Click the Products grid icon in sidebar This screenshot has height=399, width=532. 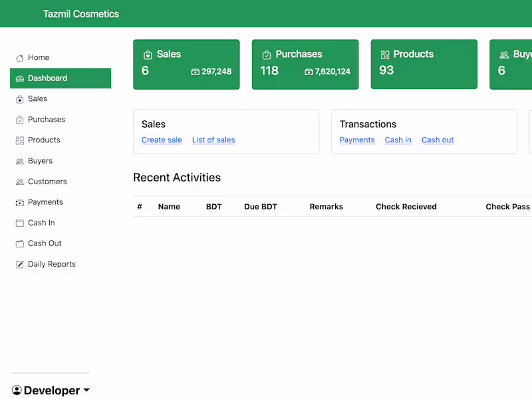(x=20, y=140)
